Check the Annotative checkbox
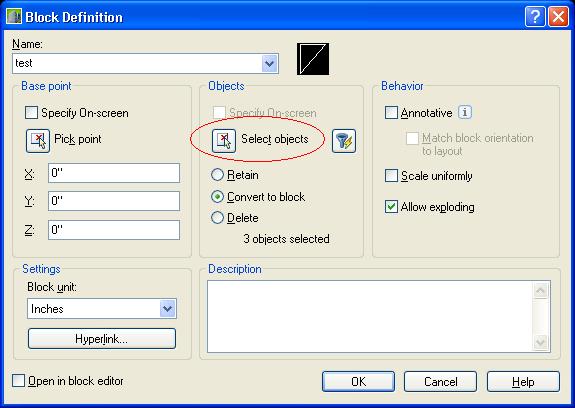This screenshot has width=575, height=408. [391, 113]
